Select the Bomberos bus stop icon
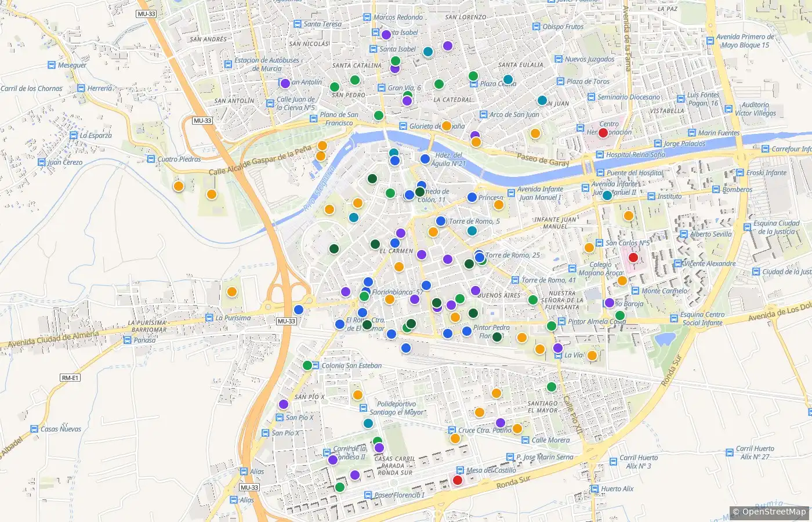The width and height of the screenshot is (812, 522). point(716,190)
